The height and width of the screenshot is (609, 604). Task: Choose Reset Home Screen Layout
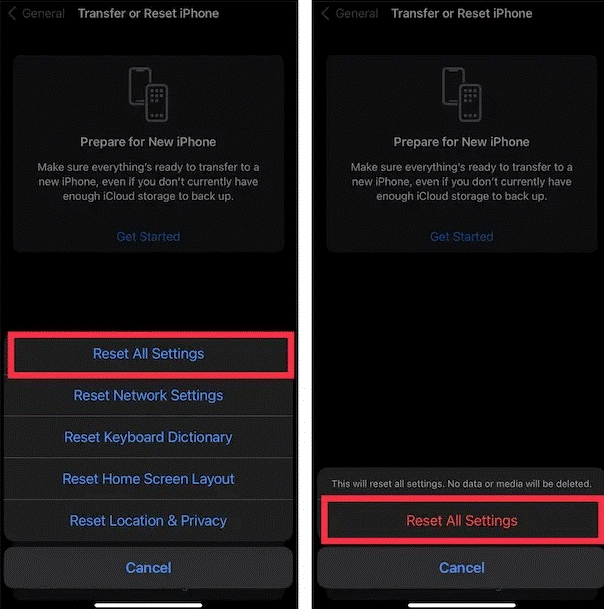click(148, 478)
